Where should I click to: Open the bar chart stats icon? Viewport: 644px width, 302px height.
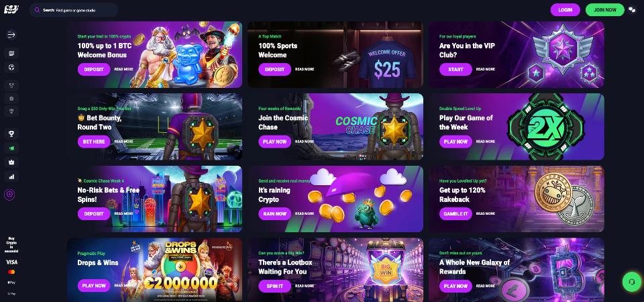(x=11, y=177)
